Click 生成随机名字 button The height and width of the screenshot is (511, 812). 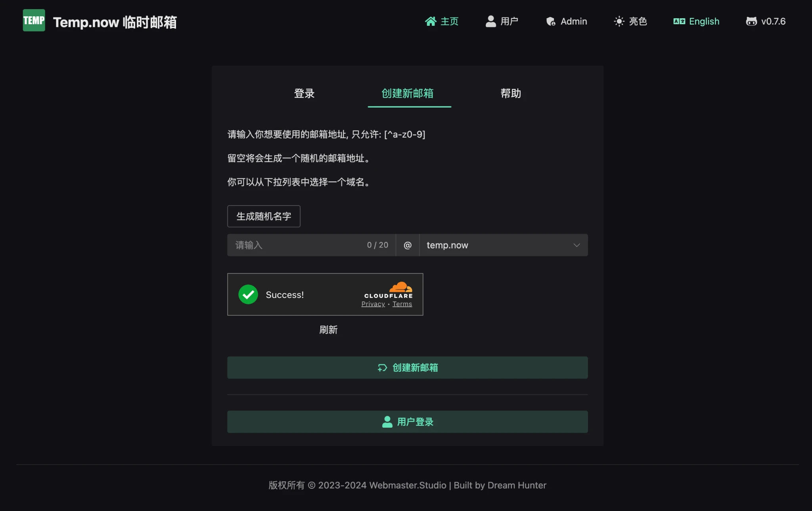pyautogui.click(x=263, y=216)
